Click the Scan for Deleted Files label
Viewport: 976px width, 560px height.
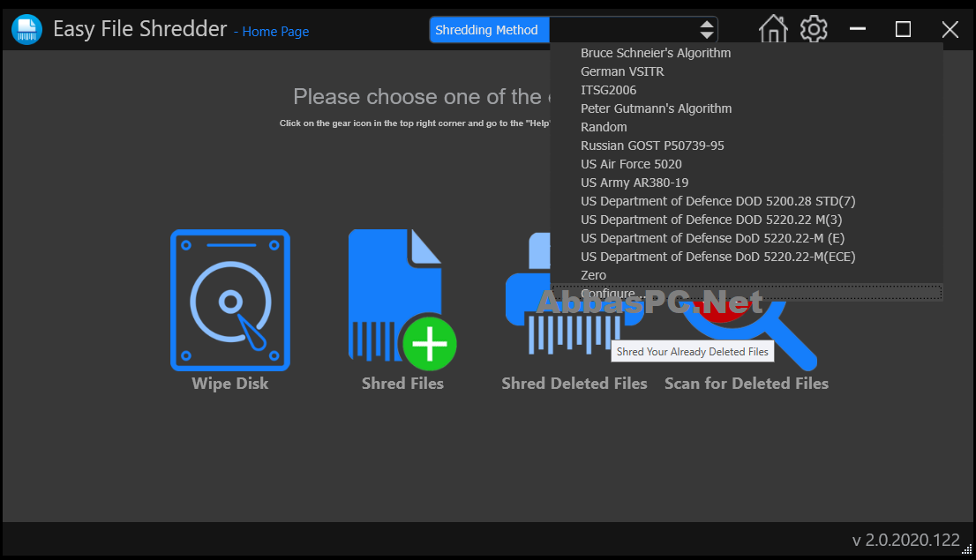coord(747,384)
